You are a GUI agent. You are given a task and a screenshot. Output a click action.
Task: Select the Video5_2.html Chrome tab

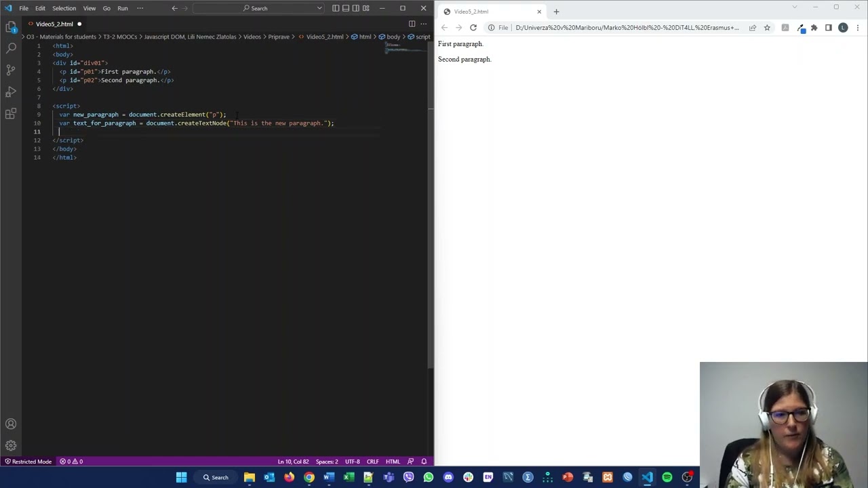point(492,12)
